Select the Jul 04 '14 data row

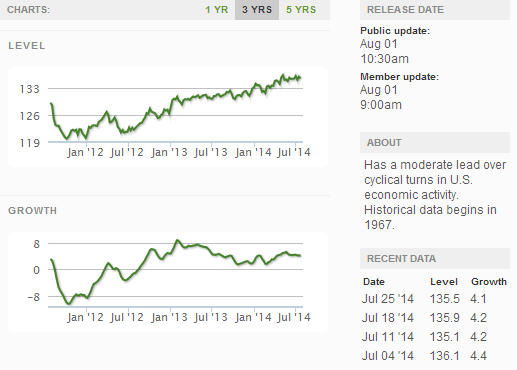tap(435, 356)
